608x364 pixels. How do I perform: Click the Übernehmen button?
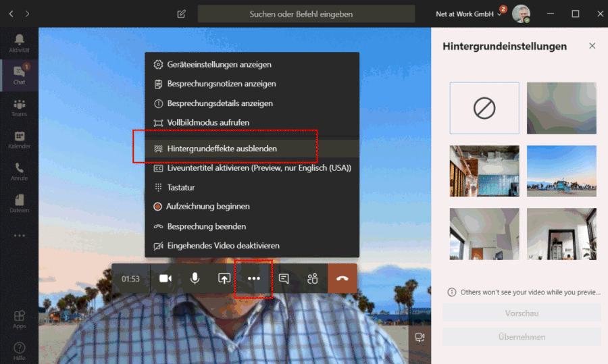(x=522, y=337)
